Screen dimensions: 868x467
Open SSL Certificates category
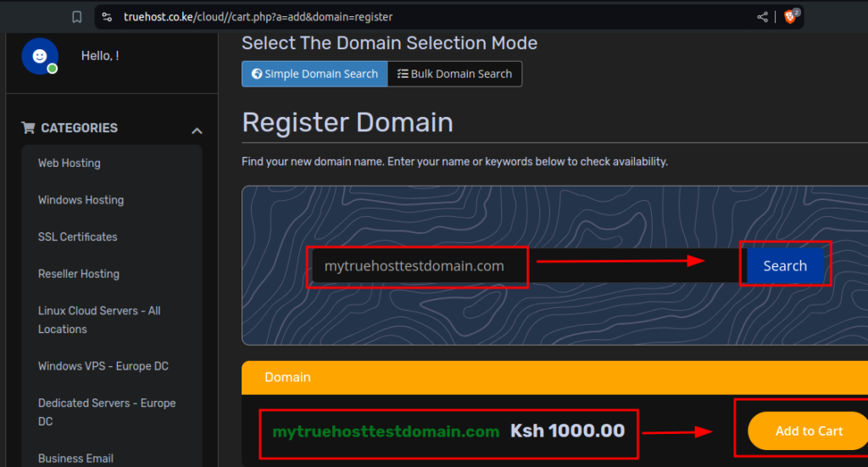[x=77, y=236]
